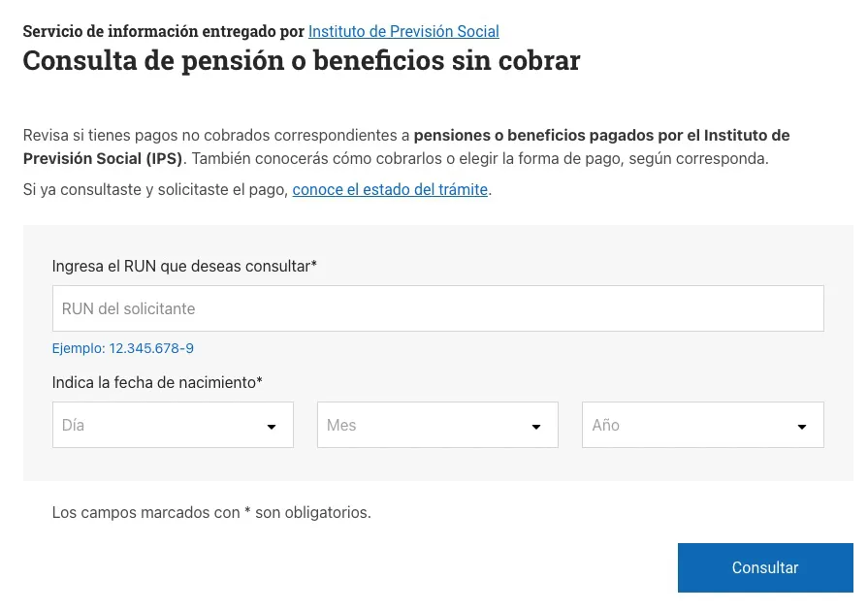Open the Mes dropdown

click(x=437, y=425)
